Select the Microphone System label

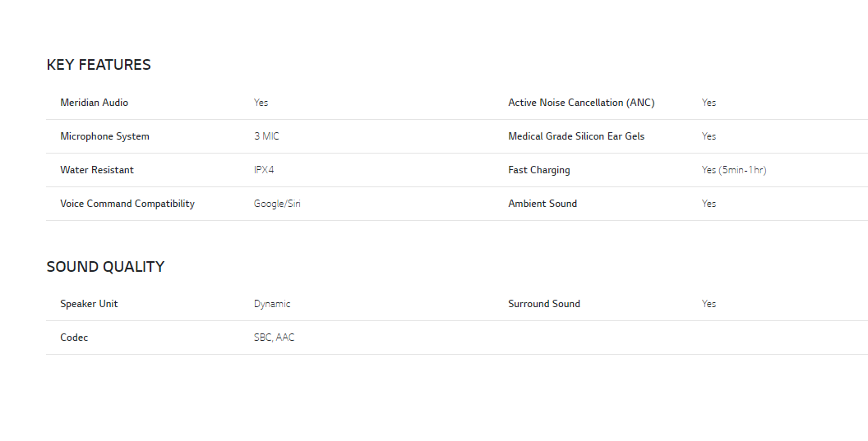tap(104, 136)
